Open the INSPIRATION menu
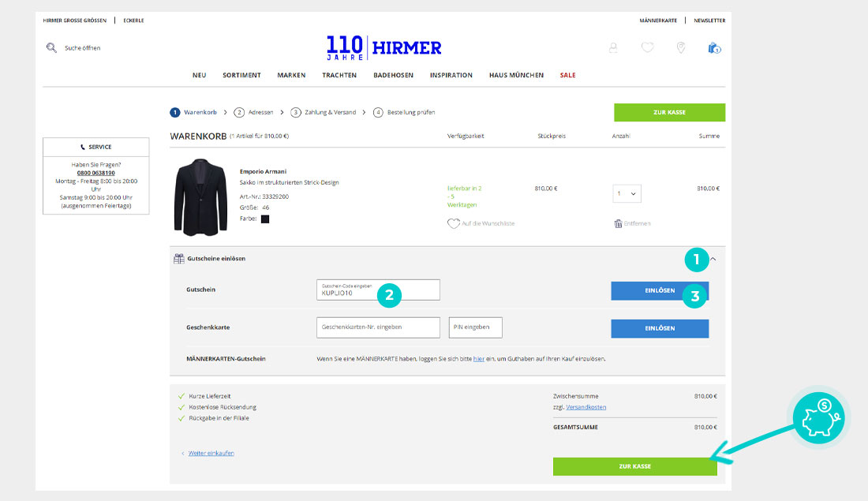The width and height of the screenshot is (868, 501). 451,75
